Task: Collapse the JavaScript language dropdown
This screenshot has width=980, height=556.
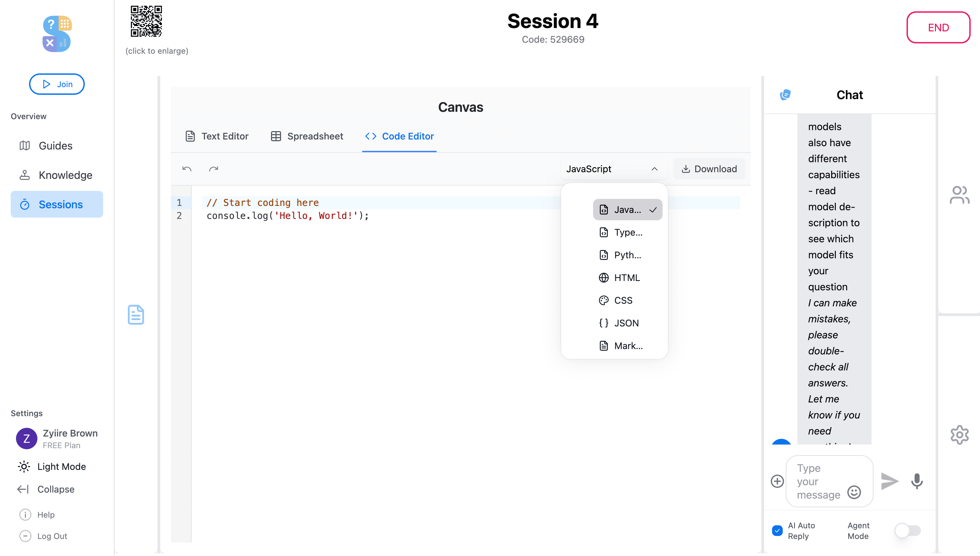Action: 654,169
